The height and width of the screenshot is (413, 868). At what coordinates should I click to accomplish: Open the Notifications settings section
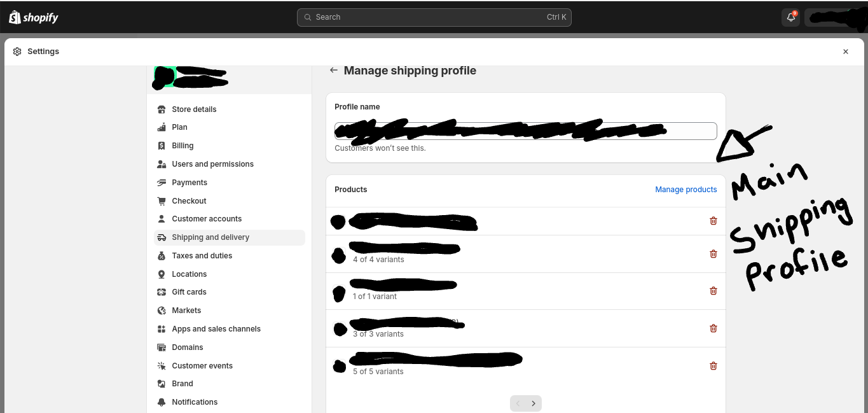tap(195, 402)
